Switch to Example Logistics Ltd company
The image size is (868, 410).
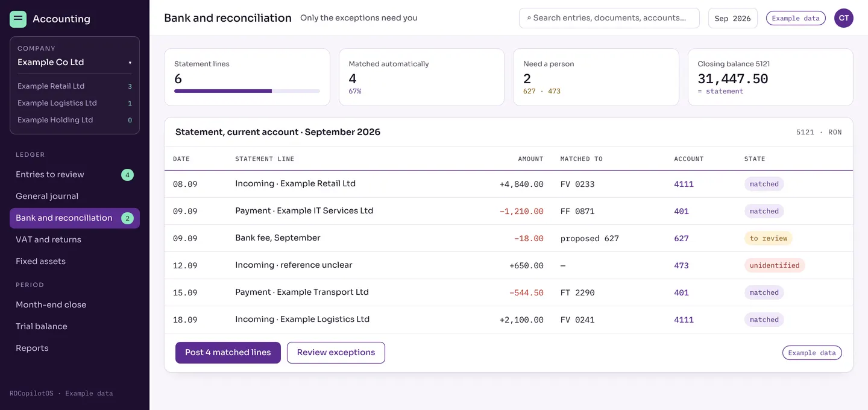tap(75, 103)
